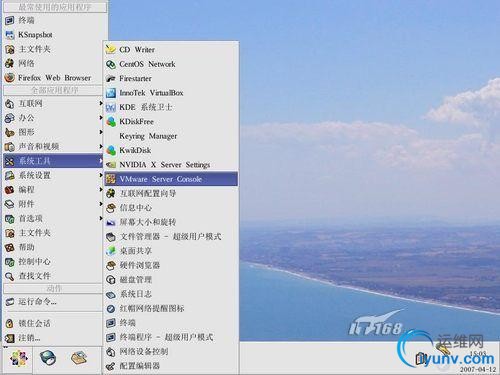Expand the 编程 submenu arrow
This screenshot has height=375, width=500.
point(100,189)
